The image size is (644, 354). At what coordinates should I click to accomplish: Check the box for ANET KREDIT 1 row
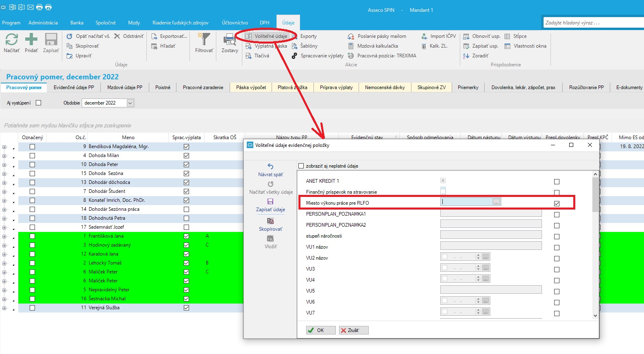557,181
